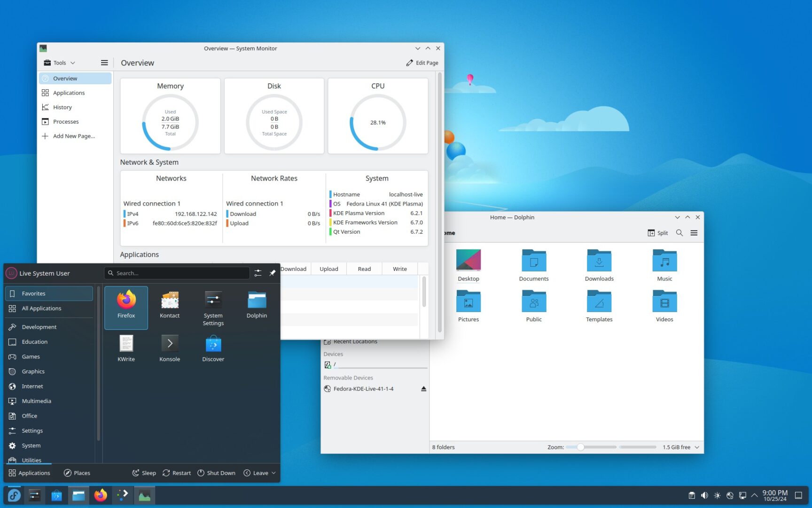Click the volume icon in the system tray

704,495
